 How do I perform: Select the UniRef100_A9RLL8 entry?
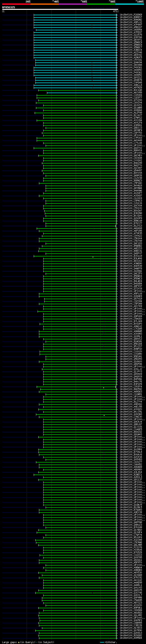(x=131, y=85)
